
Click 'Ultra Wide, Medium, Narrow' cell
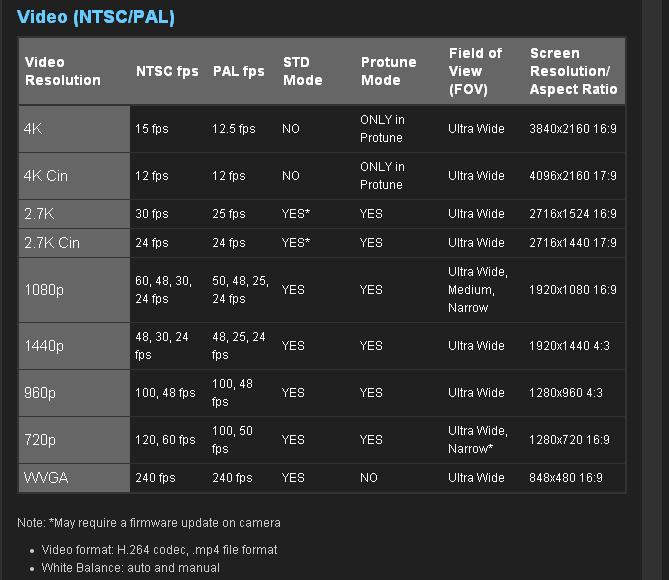coord(477,290)
